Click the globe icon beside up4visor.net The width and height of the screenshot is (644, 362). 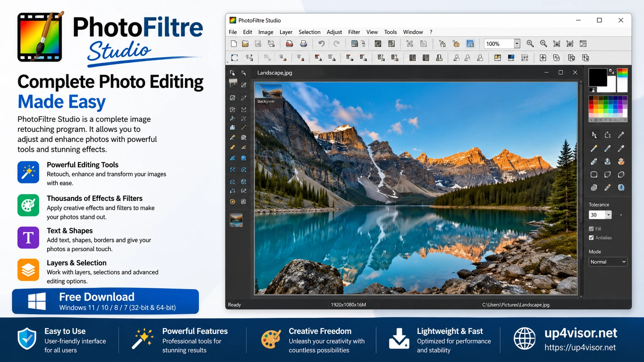coord(525,339)
